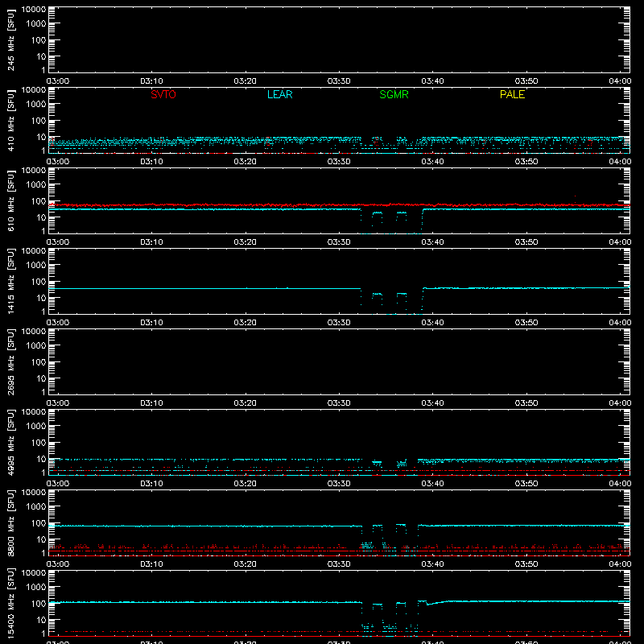
Task: Click the yellow PALE legend label
Action: pyautogui.click(x=512, y=94)
